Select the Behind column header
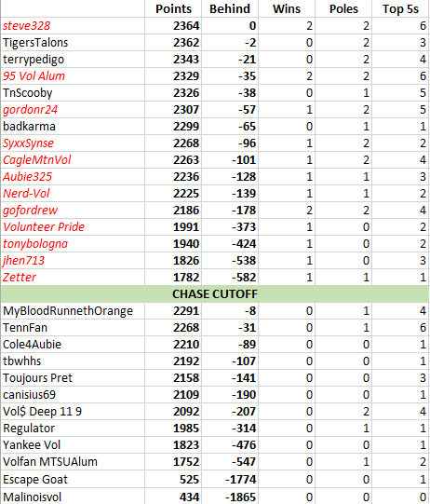Screen dimensions: 430x504 230,8
